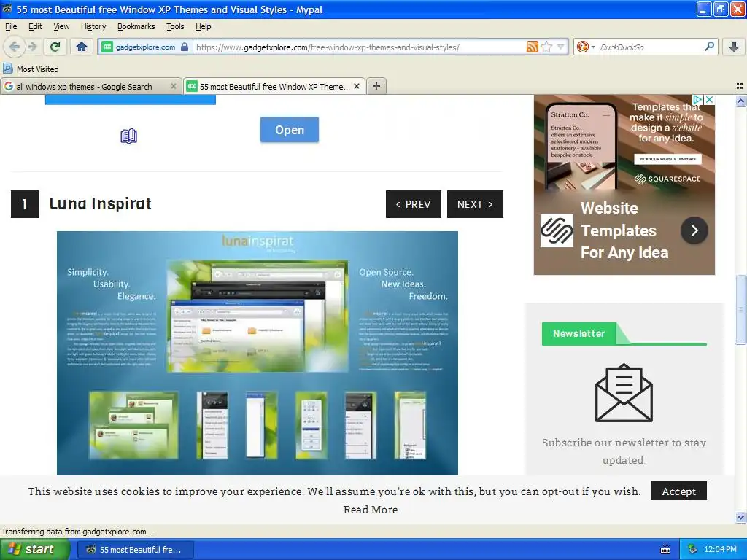The width and height of the screenshot is (747, 560).
Task: Open the View menu
Action: click(61, 26)
